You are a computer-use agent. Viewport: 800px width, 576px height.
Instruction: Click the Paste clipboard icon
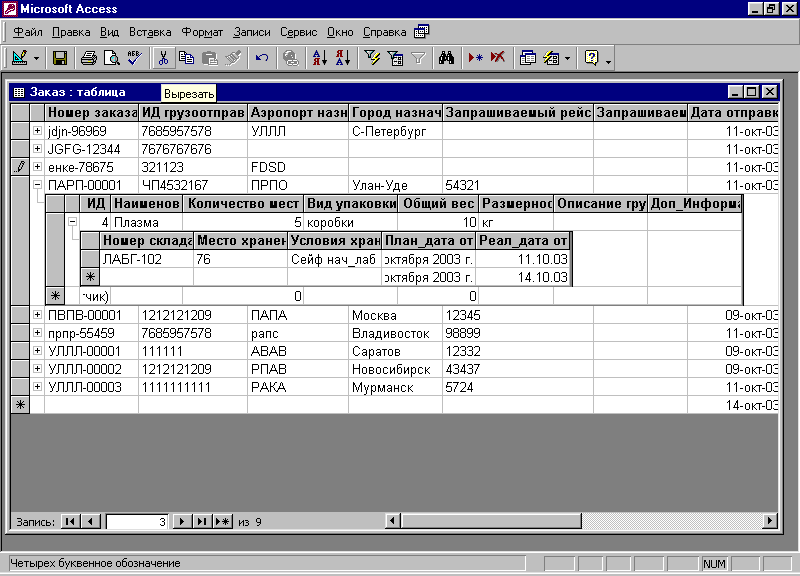click(x=210, y=58)
